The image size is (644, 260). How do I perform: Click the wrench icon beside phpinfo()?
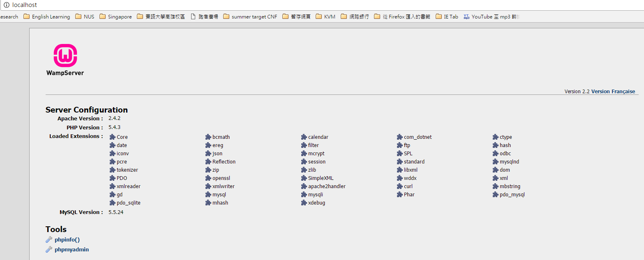pyautogui.click(x=49, y=240)
